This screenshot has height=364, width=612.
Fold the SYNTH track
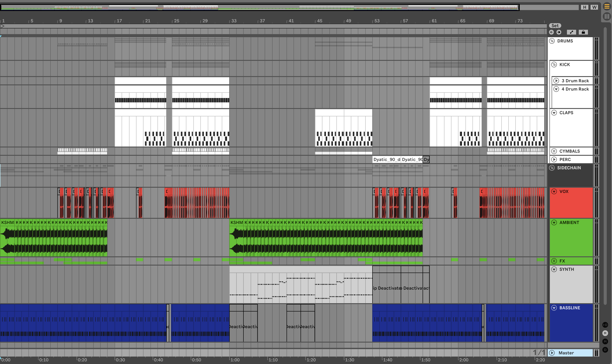tap(554, 269)
